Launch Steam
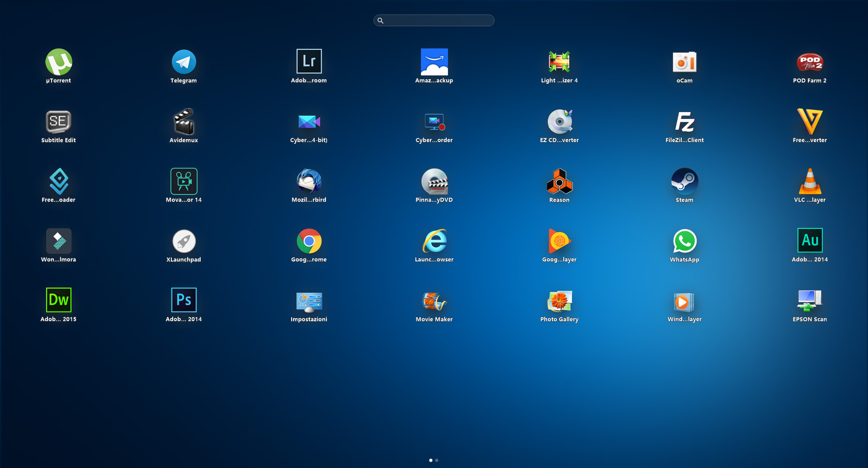The height and width of the screenshot is (468, 868). click(684, 181)
